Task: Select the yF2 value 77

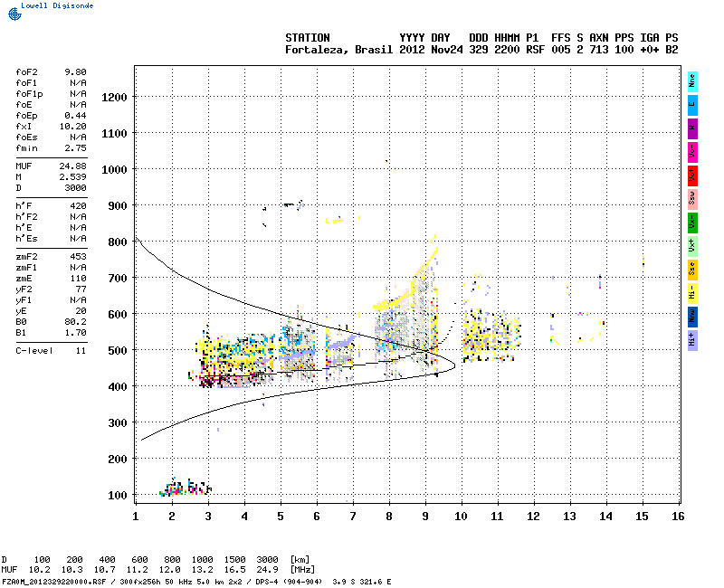Action: coord(81,289)
